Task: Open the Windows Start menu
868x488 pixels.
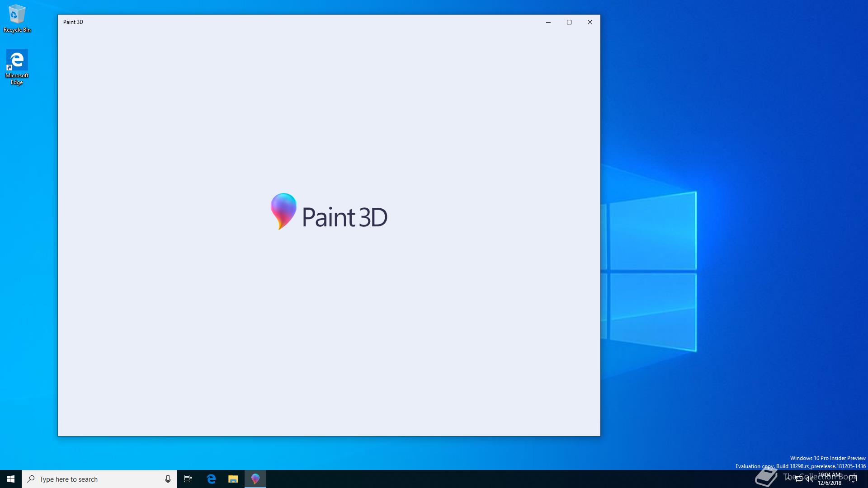Action: [x=11, y=479]
